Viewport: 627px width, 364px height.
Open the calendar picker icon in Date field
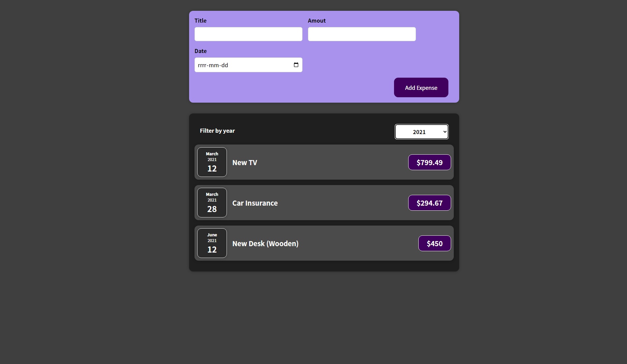296,65
